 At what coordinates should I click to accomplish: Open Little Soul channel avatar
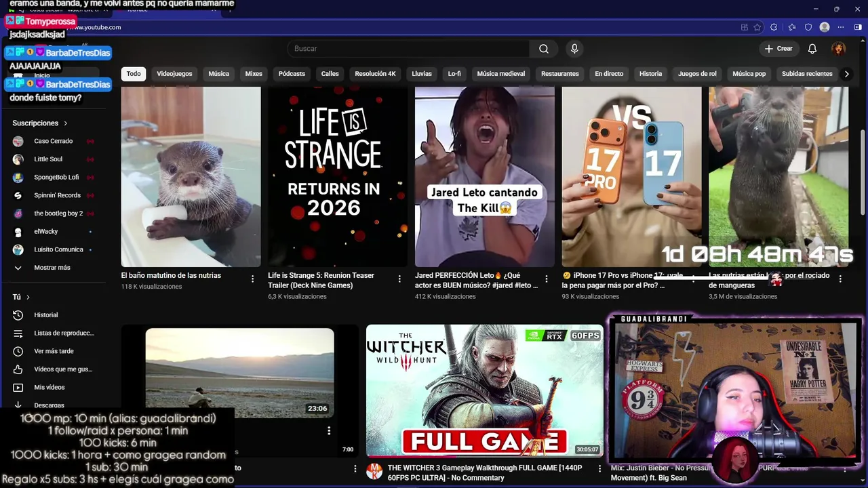click(18, 159)
